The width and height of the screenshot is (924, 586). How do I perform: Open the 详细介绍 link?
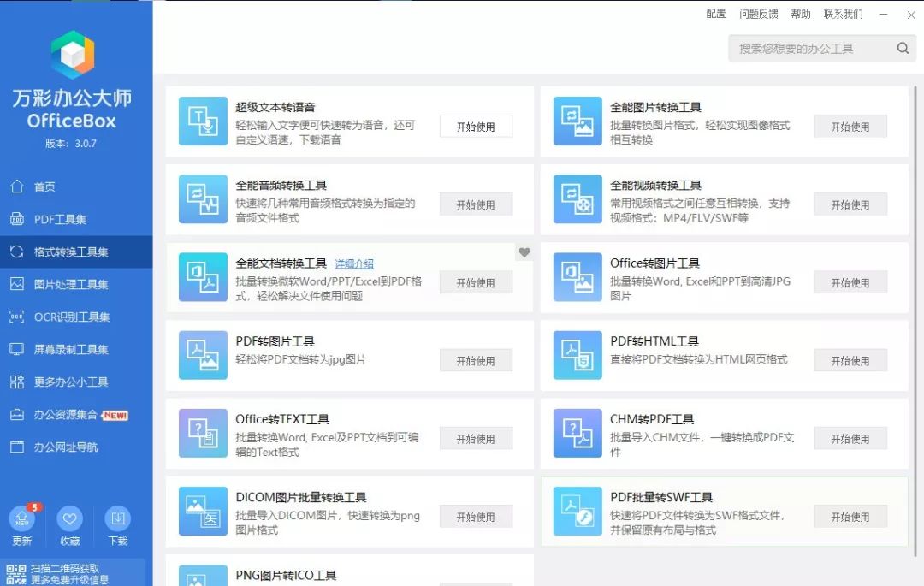pyautogui.click(x=354, y=263)
